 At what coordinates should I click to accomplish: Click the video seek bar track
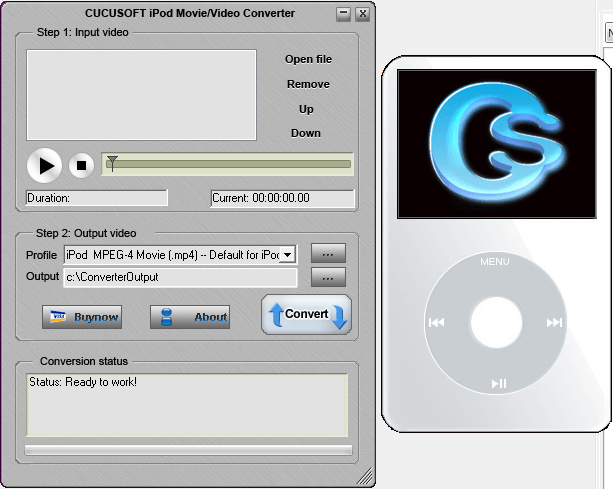(x=228, y=164)
